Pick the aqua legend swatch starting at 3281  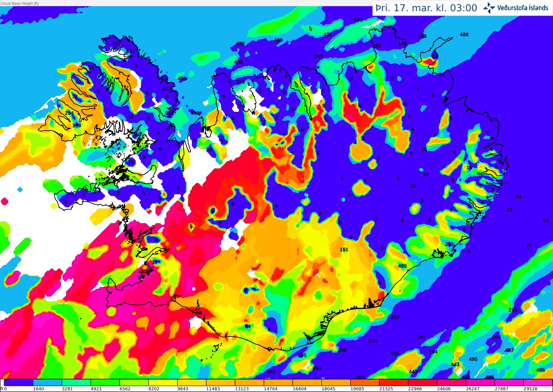pyautogui.click(x=76, y=383)
